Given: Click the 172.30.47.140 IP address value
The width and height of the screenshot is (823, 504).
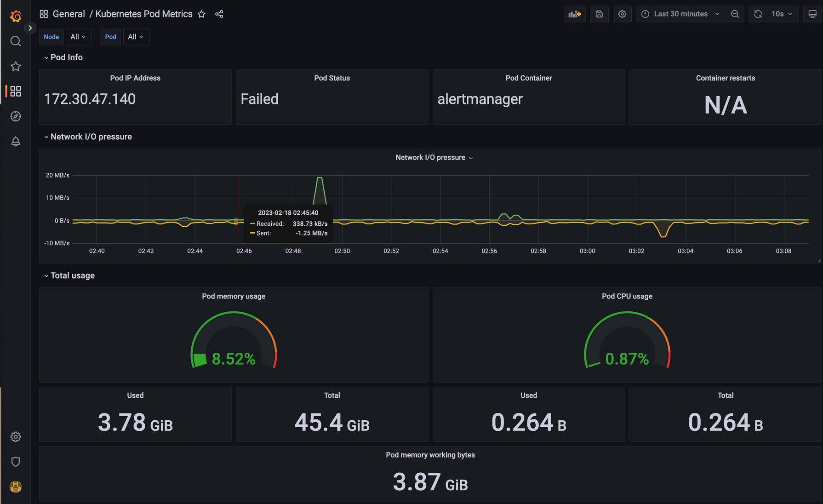Looking at the screenshot, I should tap(90, 99).
